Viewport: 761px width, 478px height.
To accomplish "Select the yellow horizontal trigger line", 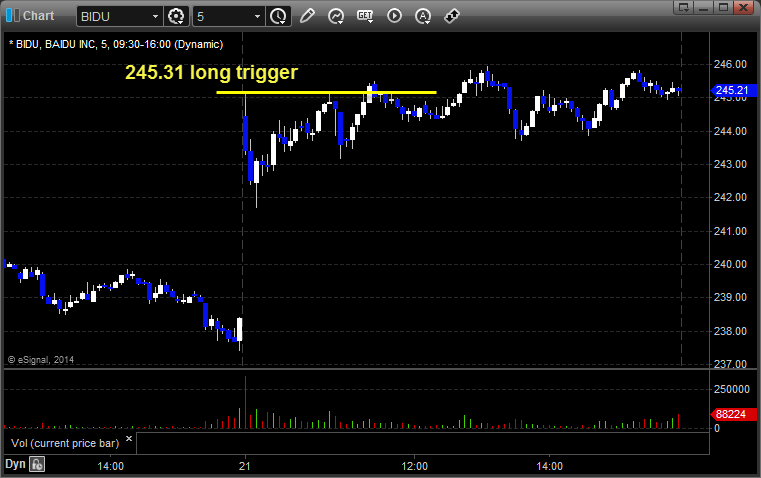I will pyautogui.click(x=326, y=92).
